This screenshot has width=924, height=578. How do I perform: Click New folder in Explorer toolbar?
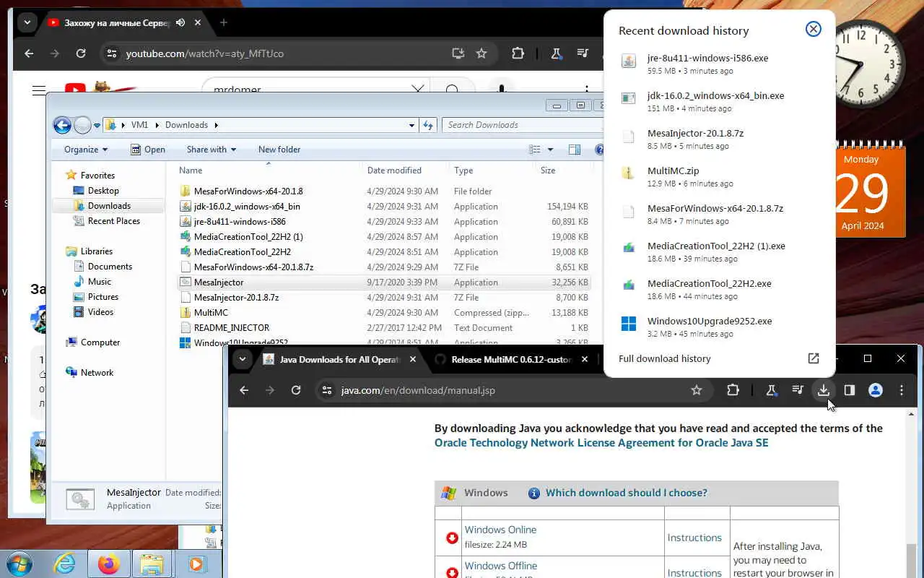coord(279,150)
